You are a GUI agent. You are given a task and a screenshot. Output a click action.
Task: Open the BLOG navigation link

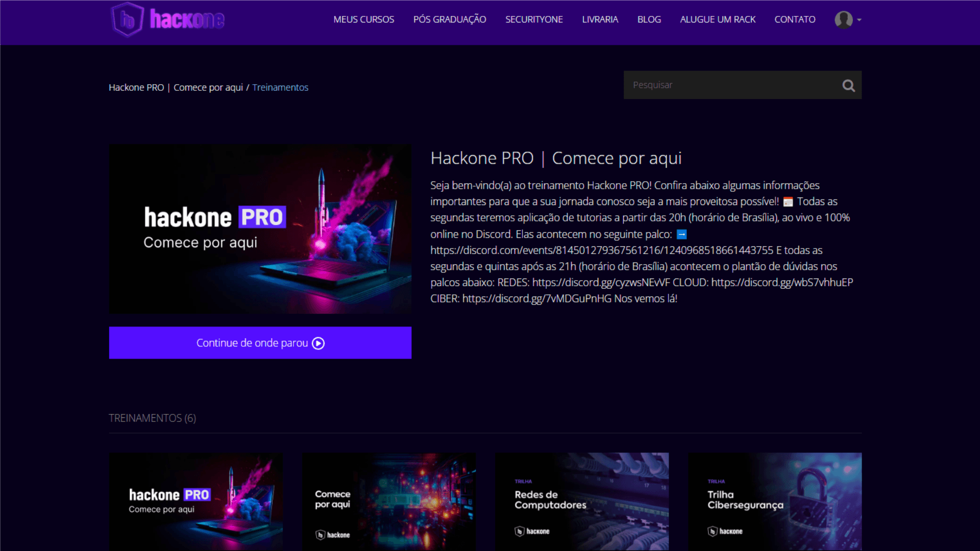click(649, 19)
